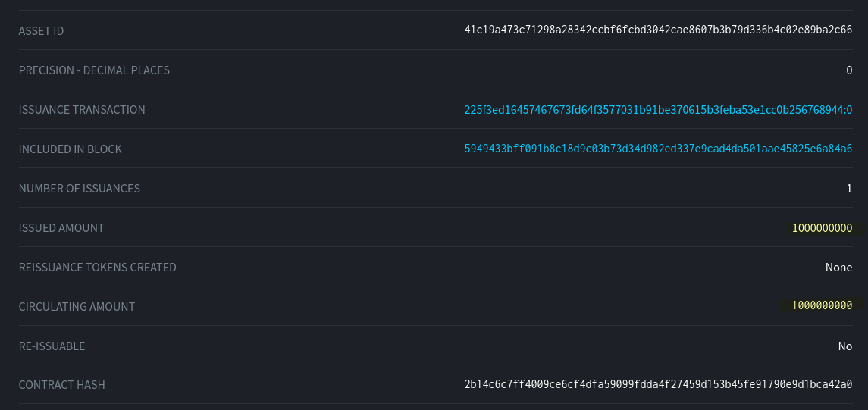868x410 pixels.
Task: Click the reissuance tokens created value None
Action: pos(838,268)
